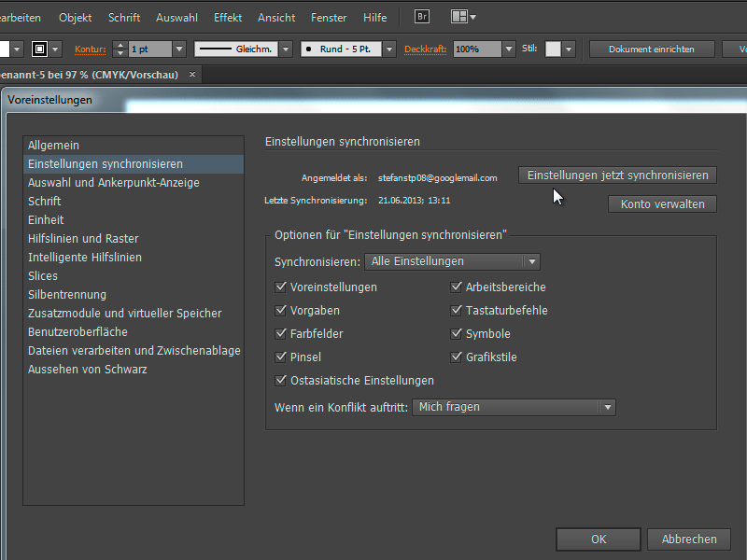This screenshot has height=560, width=747.
Task: Open the Kontur stroke weight dropdown arrow
Action: 179,49
